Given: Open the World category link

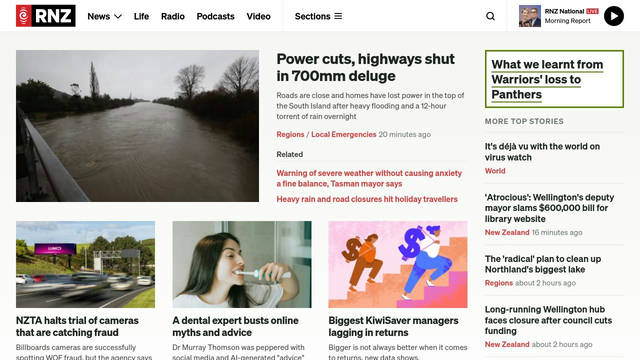Looking at the screenshot, I should 495,171.
